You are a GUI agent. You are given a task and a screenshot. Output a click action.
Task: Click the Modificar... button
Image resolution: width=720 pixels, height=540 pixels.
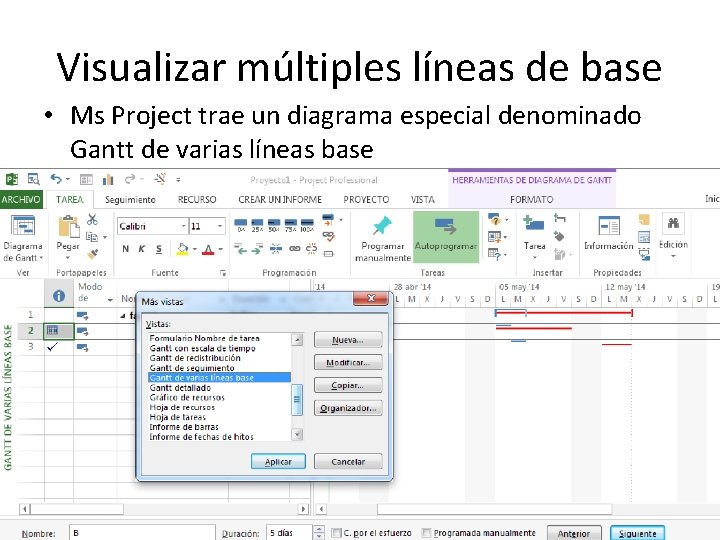[348, 363]
